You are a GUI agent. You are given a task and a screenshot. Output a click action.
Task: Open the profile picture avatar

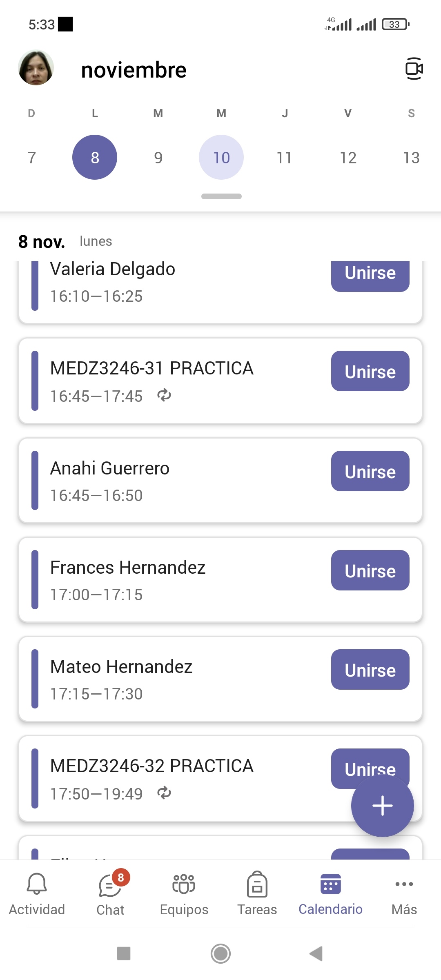(x=36, y=68)
